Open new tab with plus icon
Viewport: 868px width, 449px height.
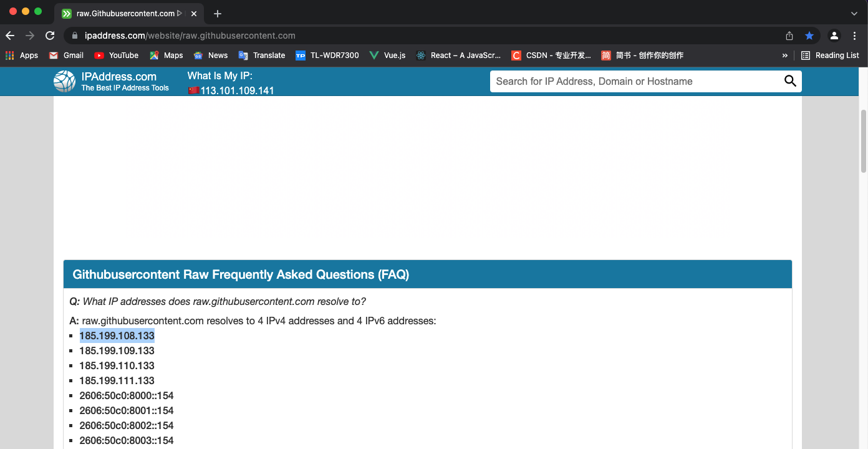(x=218, y=14)
